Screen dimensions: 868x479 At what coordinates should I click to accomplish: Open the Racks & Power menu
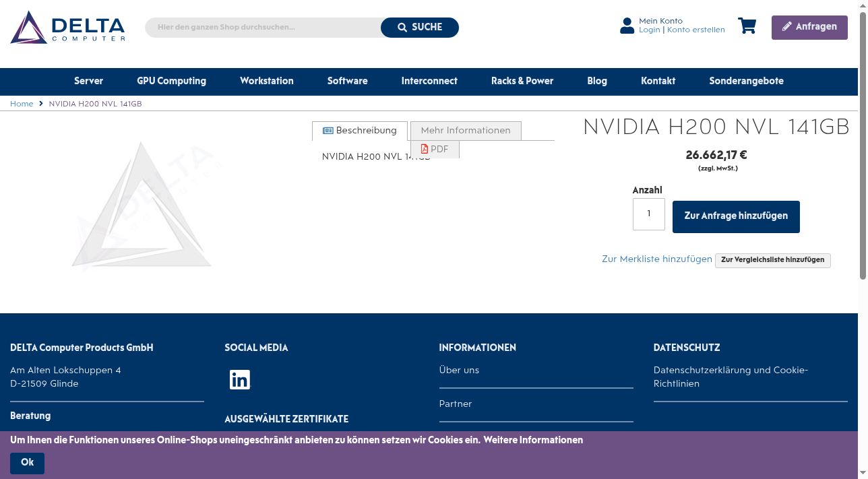522,82
